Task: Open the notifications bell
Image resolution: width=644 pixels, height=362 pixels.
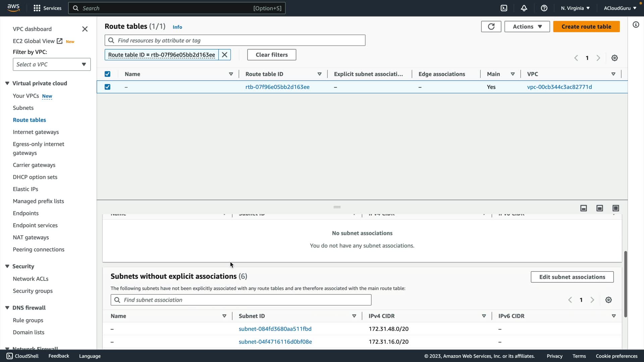Action: tap(524, 8)
